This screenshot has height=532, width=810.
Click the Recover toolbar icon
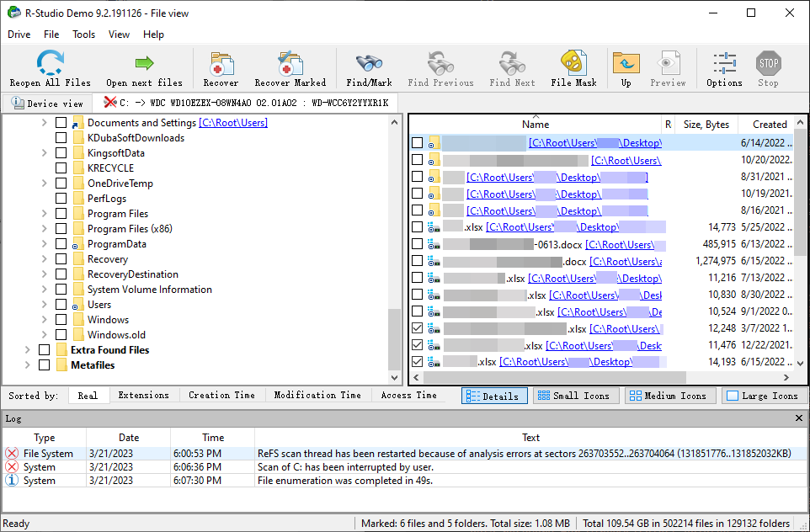(x=221, y=64)
